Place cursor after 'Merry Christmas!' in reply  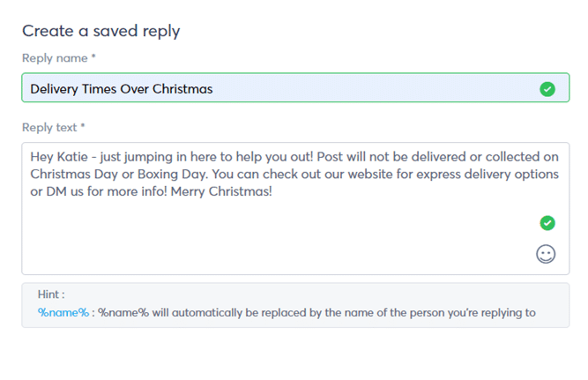[x=273, y=191]
